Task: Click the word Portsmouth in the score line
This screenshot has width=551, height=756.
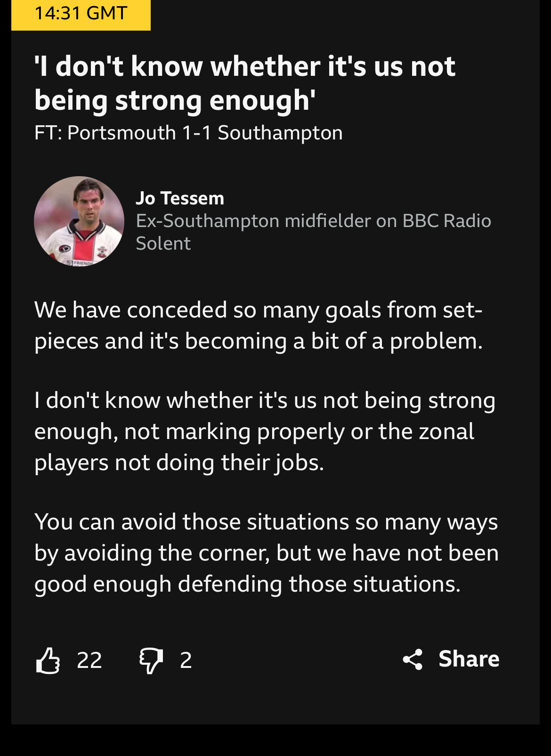Action: pyautogui.click(x=122, y=133)
